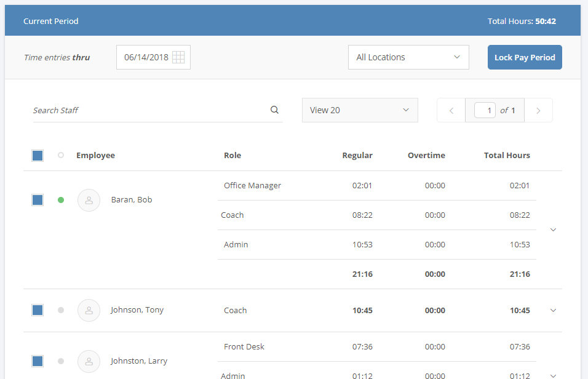The height and width of the screenshot is (379, 588).
Task: Click Tony Johnson's Coach role cell
Action: tap(236, 311)
